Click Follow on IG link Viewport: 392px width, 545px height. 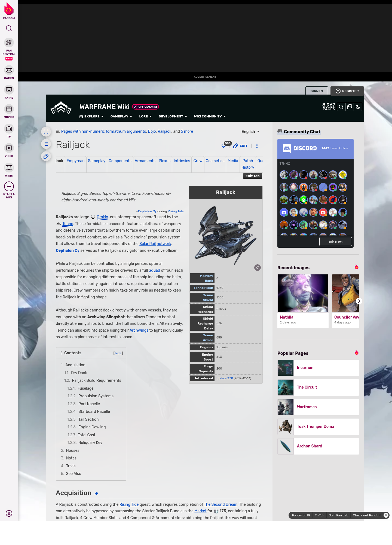[301, 515]
